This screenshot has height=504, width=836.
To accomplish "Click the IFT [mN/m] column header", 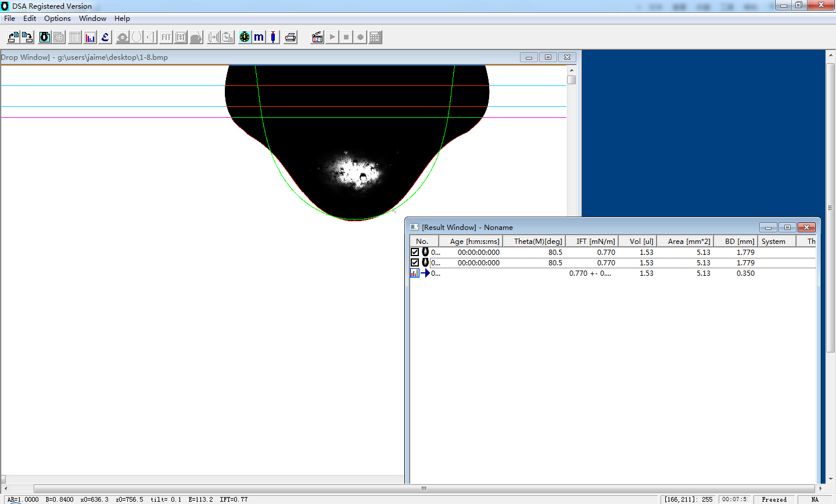I will (x=591, y=240).
